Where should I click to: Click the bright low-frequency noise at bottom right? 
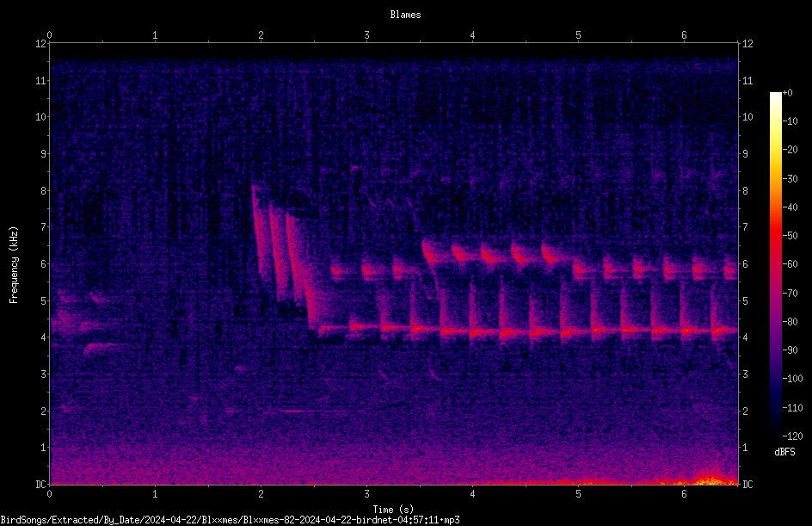pyautogui.click(x=715, y=478)
